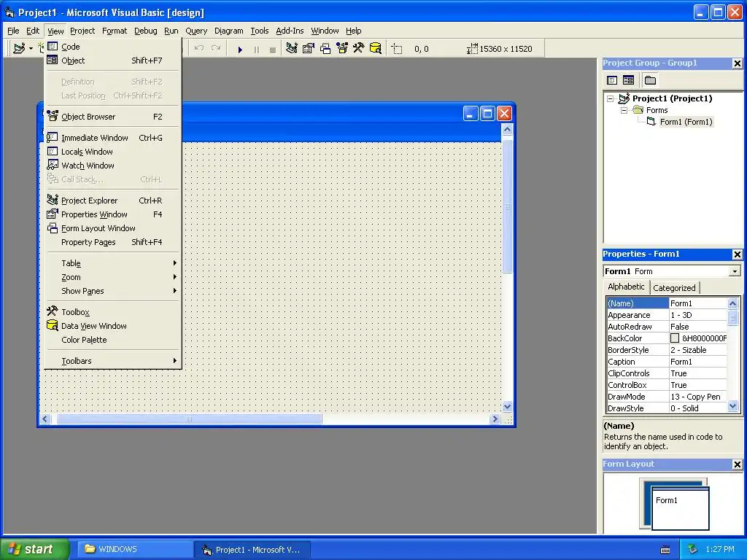Choose Form Layout Window menu entry

112,228
